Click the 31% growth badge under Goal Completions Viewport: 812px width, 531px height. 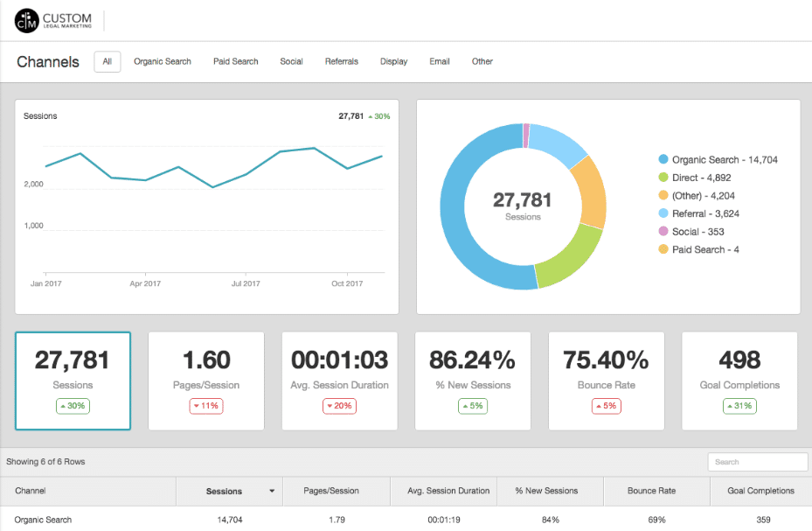click(739, 406)
